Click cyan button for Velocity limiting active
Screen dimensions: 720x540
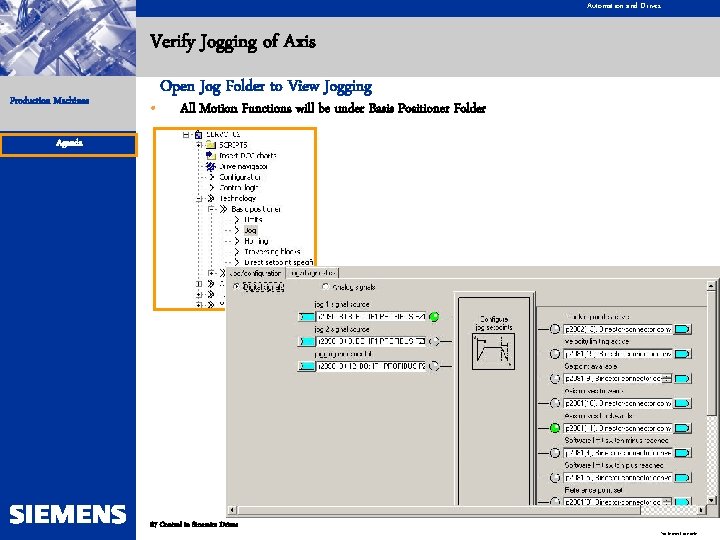click(x=682, y=354)
